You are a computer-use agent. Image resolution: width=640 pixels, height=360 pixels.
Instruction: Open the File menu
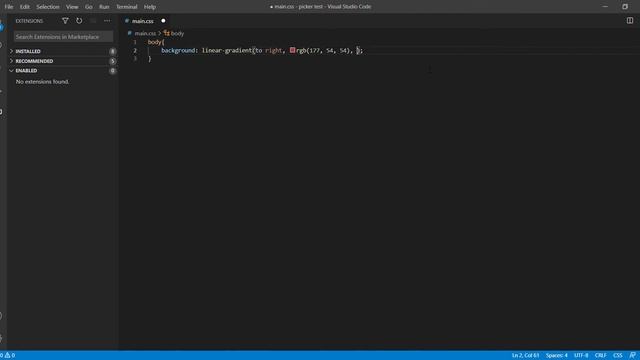[9, 7]
